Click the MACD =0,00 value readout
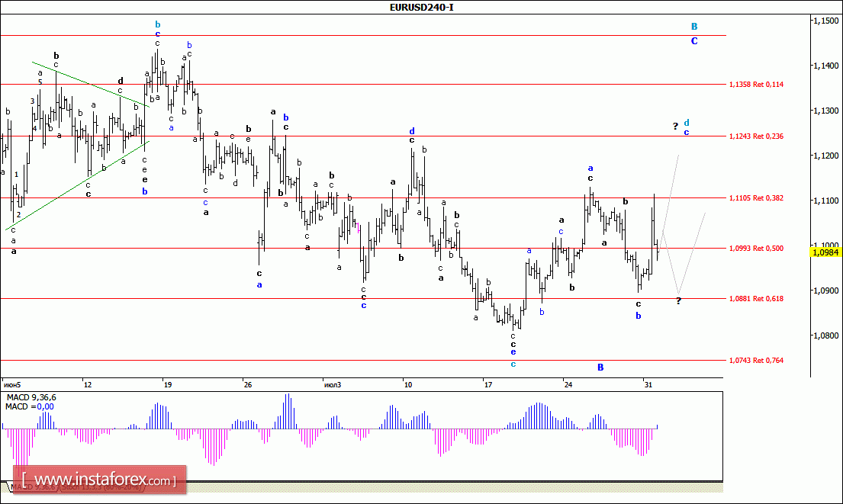 (28, 408)
